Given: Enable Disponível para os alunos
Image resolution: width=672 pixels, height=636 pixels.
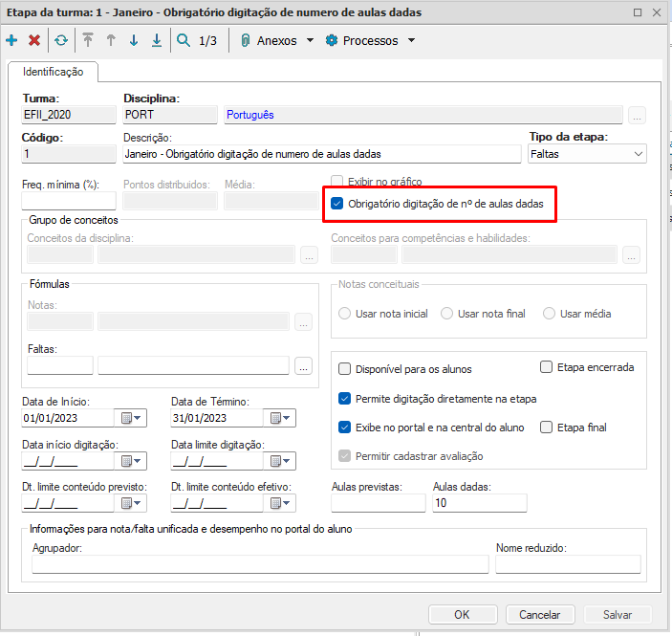Looking at the screenshot, I should [345, 369].
